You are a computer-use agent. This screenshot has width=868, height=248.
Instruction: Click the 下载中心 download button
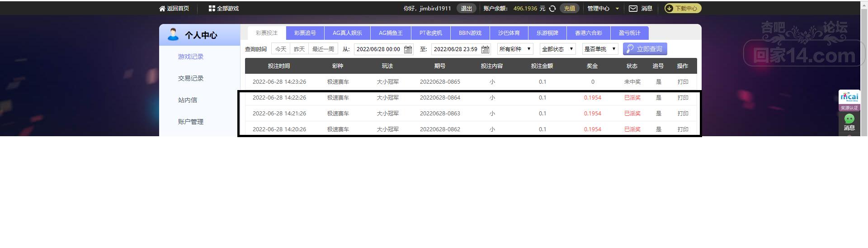coord(683,9)
